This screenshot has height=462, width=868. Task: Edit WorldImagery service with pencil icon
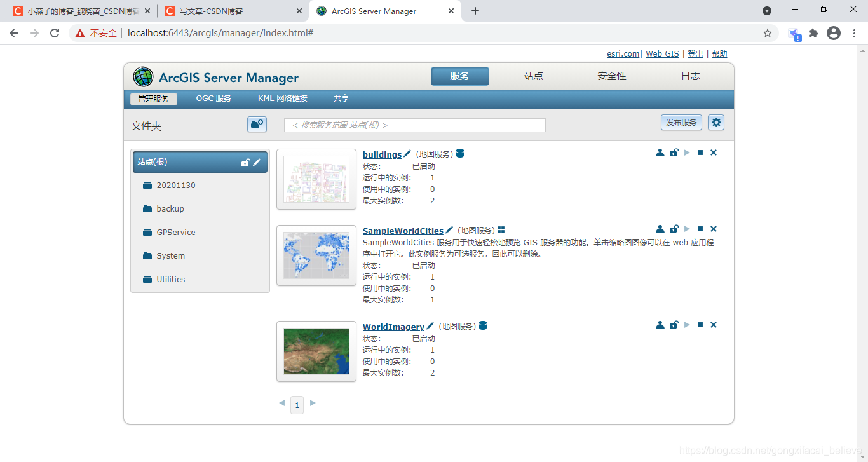point(430,326)
